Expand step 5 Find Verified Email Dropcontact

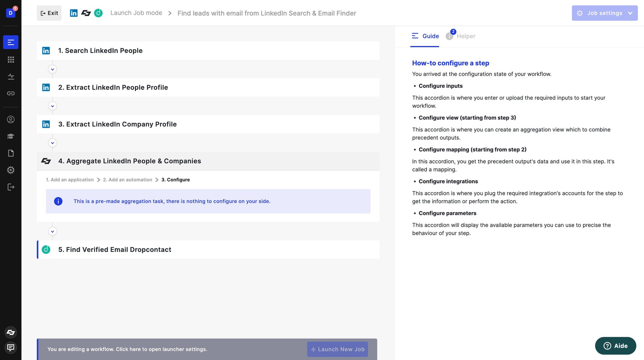208,250
